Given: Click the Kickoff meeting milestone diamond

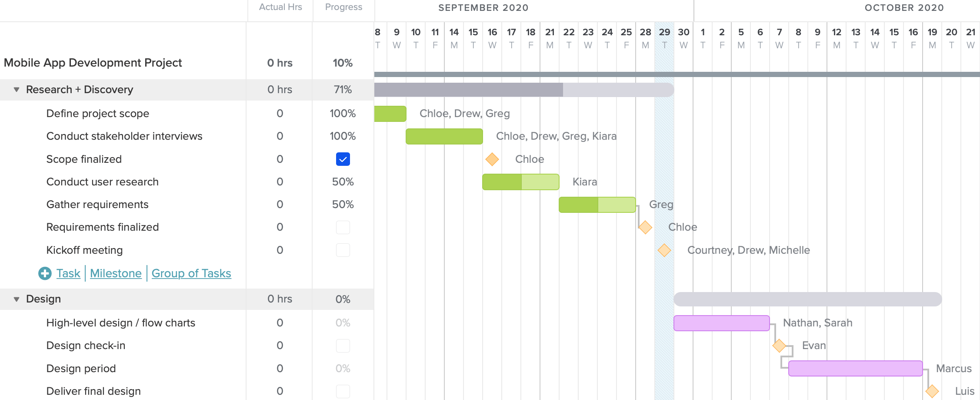Looking at the screenshot, I should click(x=664, y=250).
